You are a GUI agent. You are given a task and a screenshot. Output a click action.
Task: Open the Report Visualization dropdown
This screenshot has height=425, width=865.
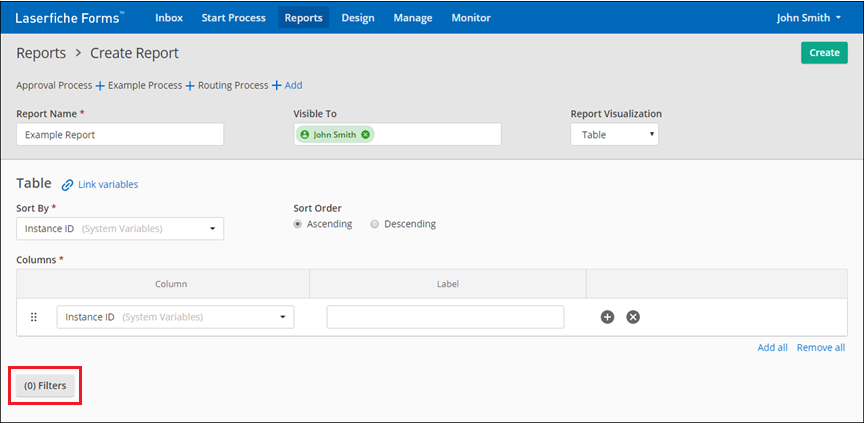click(614, 134)
